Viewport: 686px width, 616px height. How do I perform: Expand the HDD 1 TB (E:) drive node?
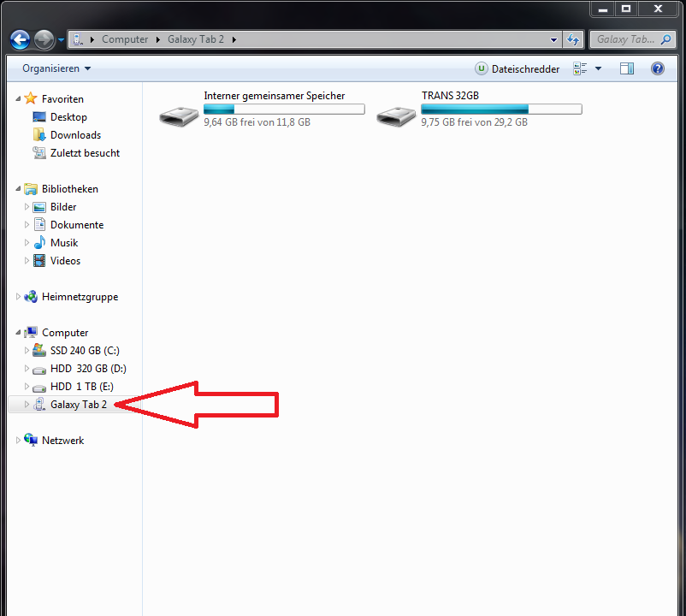click(x=27, y=387)
